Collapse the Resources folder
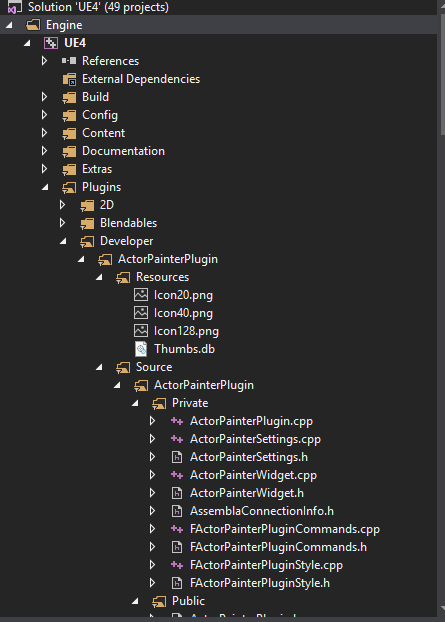The width and height of the screenshot is (445, 622). pos(99,277)
